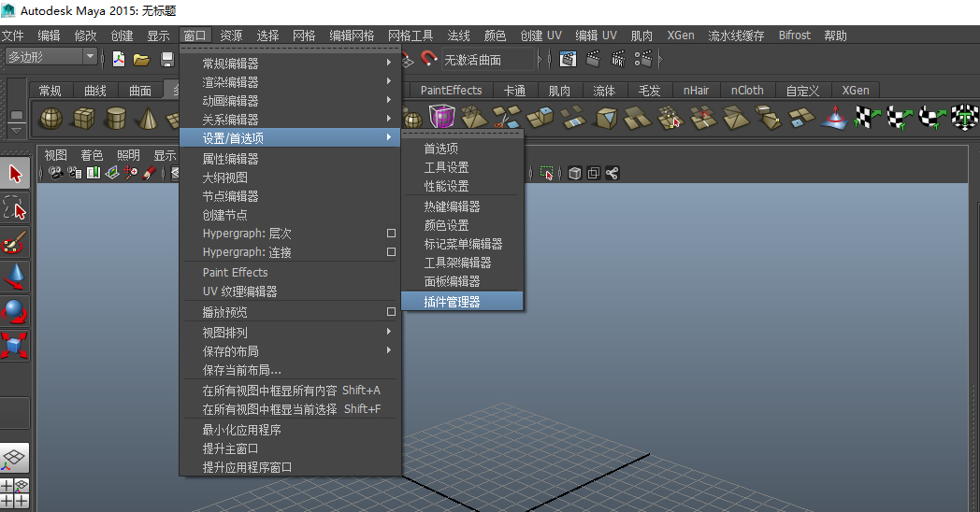Switch to the 曲线 shelf tab
This screenshot has height=512, width=980.
[x=95, y=91]
